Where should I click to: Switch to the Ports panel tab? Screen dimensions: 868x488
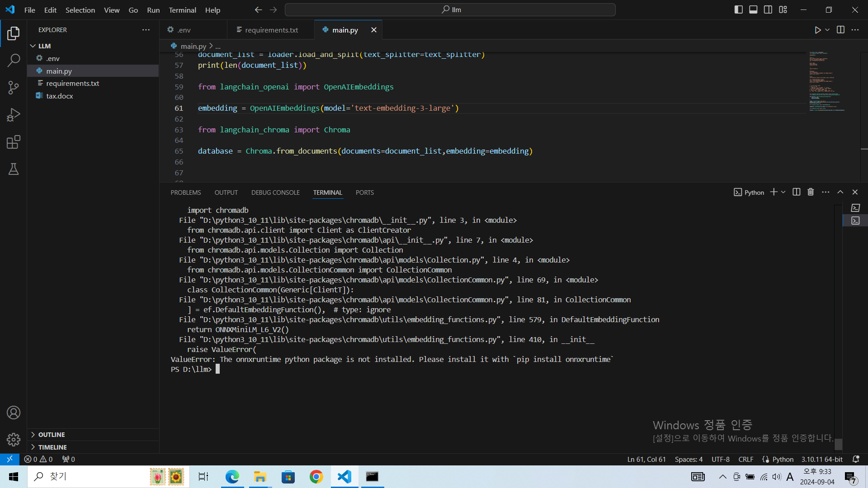click(364, 192)
